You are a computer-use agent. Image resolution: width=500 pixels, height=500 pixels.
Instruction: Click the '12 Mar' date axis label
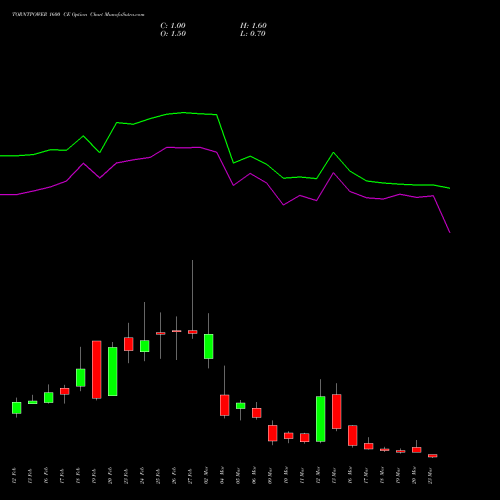click(x=318, y=475)
